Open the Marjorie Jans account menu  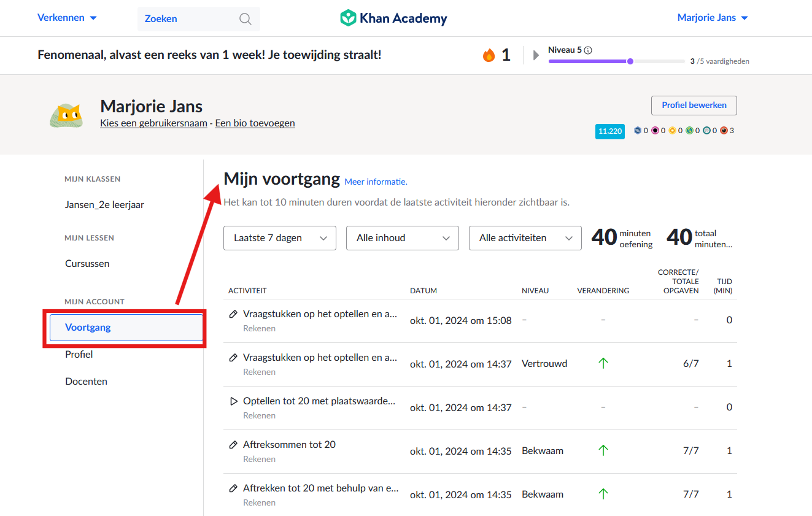(713, 18)
